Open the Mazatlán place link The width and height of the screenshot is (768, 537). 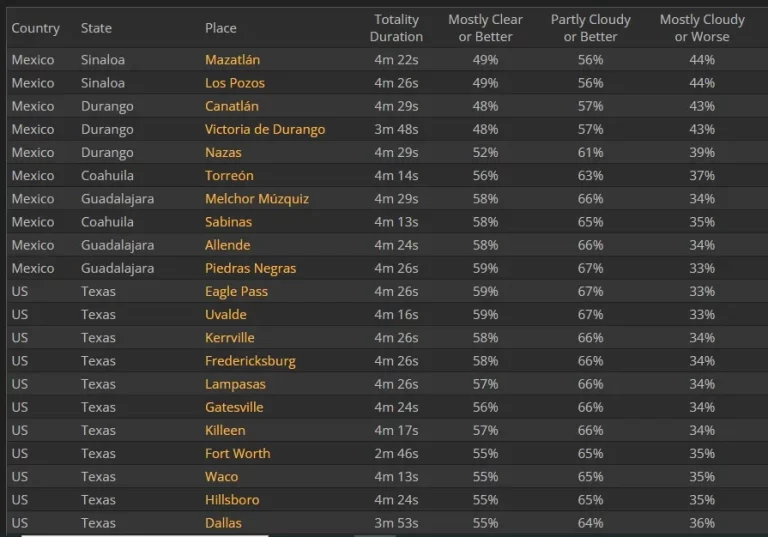click(232, 60)
